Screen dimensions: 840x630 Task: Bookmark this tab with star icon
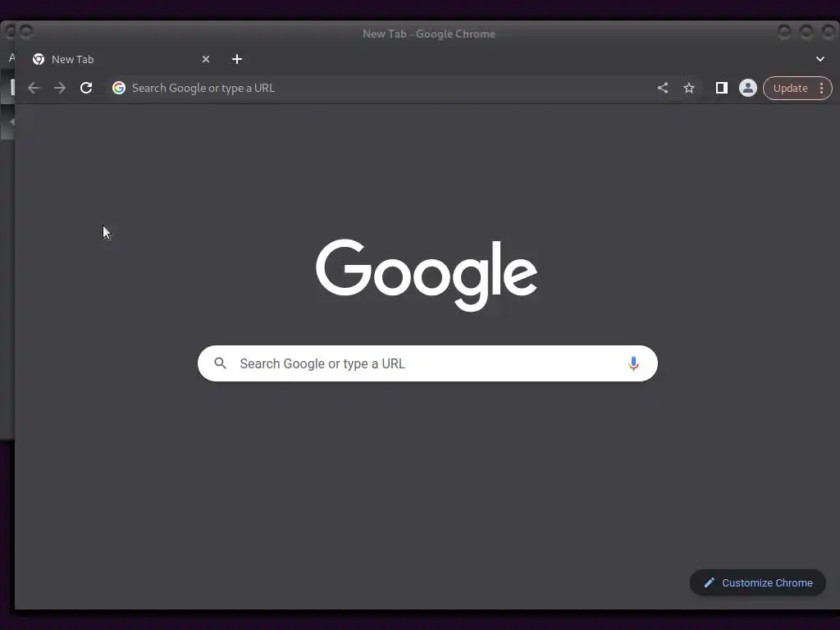(x=689, y=88)
